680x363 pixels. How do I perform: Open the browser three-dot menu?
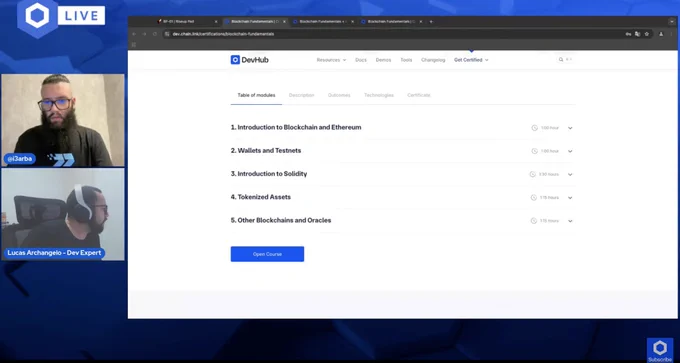pos(671,34)
